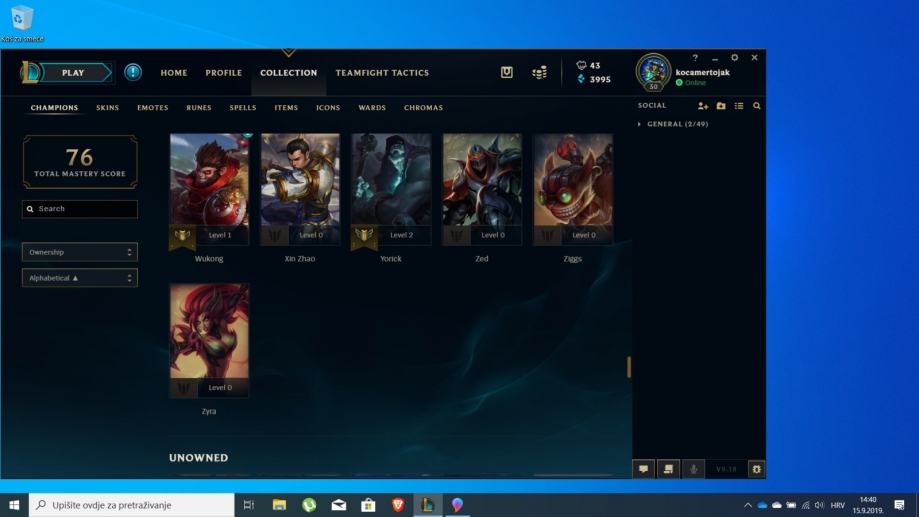Click Ziggs' mastery crest icon

(547, 236)
